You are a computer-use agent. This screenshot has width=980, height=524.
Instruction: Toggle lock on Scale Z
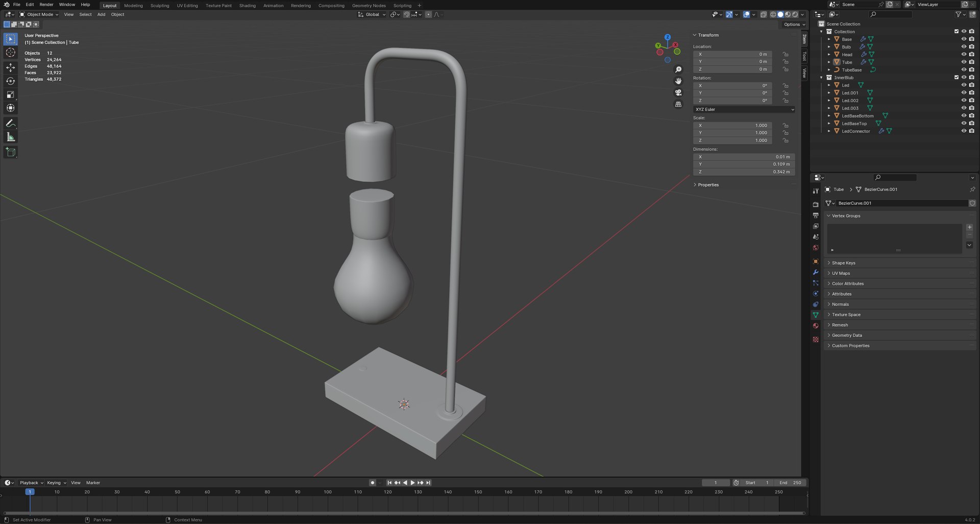(x=786, y=140)
